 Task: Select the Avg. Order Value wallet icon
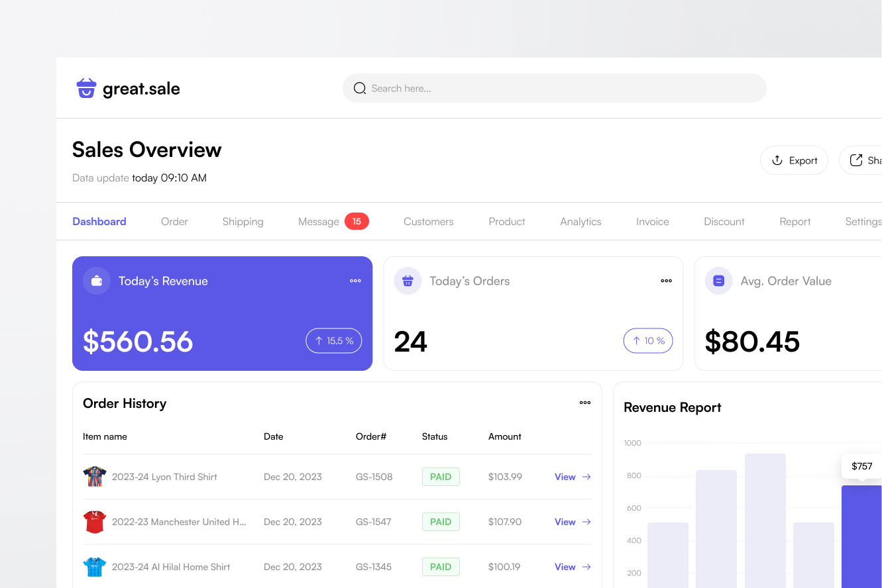(718, 280)
